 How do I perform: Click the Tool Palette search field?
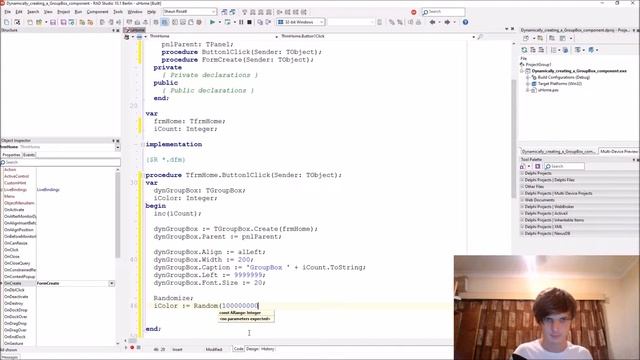click(564, 166)
